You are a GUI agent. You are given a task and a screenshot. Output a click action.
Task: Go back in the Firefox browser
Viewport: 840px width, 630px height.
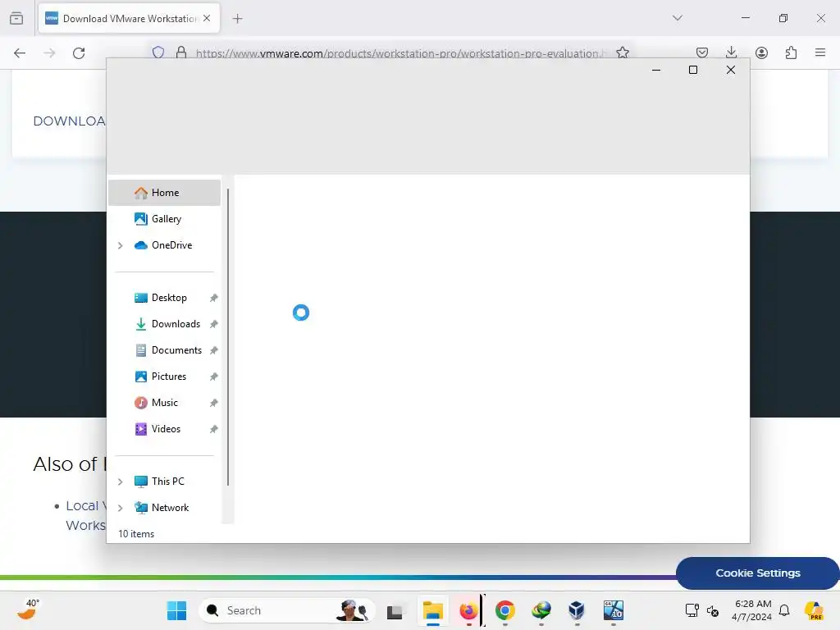pyautogui.click(x=20, y=53)
